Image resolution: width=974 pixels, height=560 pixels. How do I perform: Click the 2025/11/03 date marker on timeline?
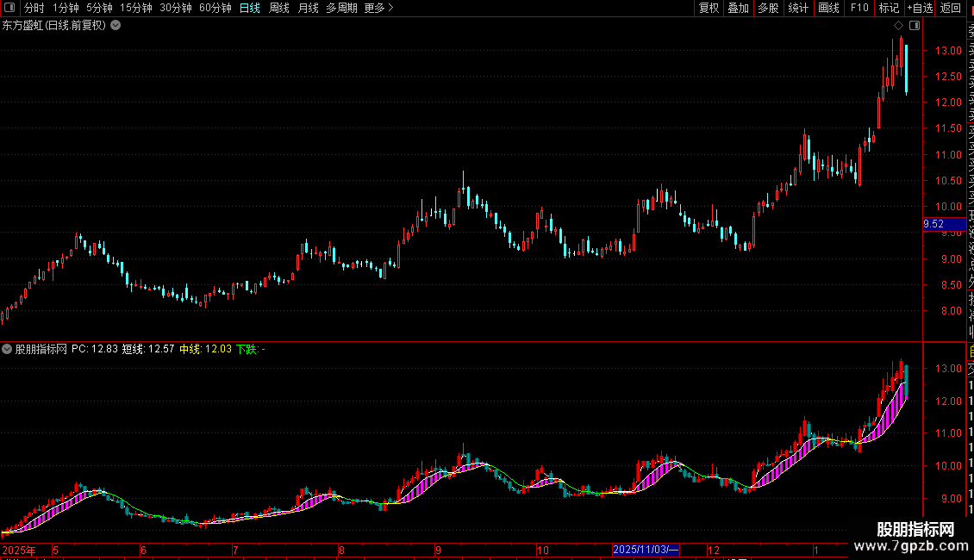click(646, 550)
